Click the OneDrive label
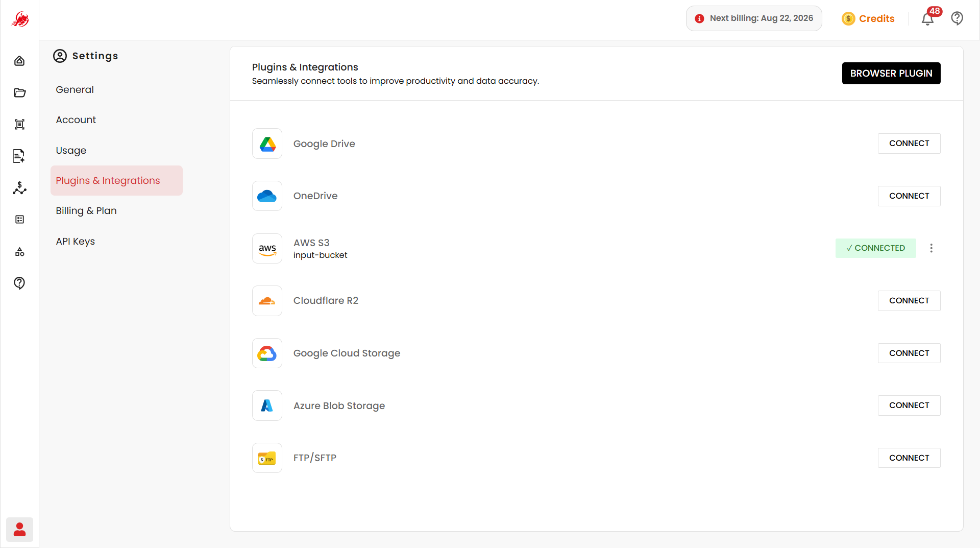 tap(315, 196)
